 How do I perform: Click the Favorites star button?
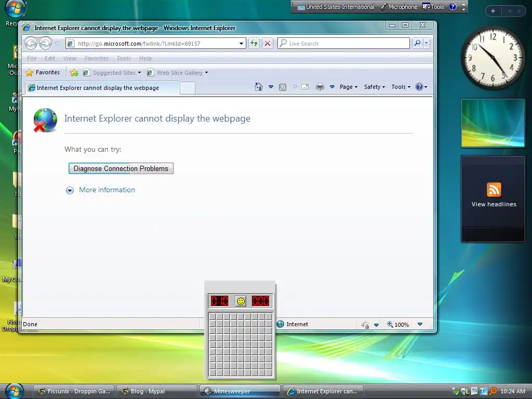43,72
